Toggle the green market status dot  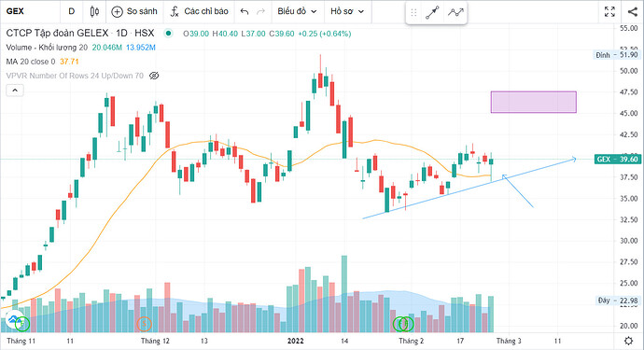click(x=168, y=34)
